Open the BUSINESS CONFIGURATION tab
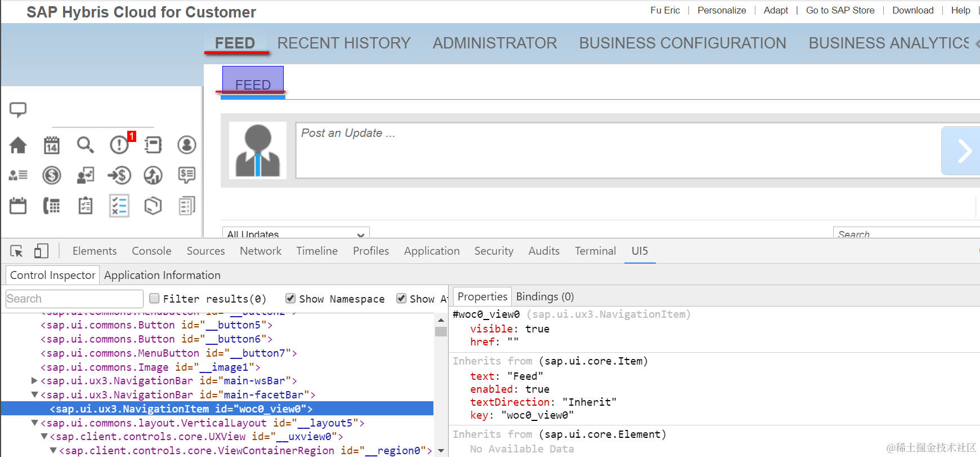Screen dimensions: 980x457 click(683, 43)
